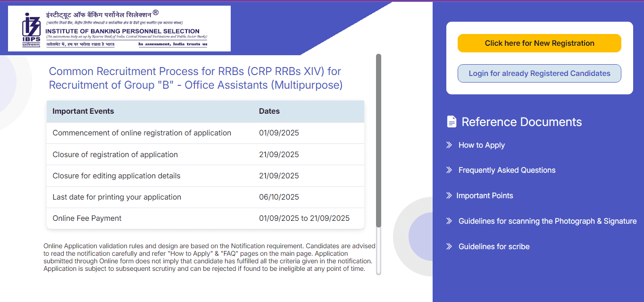
Task: Click the CRP RRBs XIV recruitment heading
Action: pos(195,78)
